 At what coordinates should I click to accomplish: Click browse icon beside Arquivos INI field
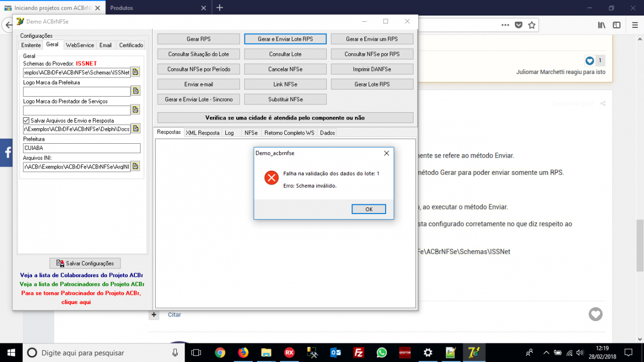(x=135, y=166)
